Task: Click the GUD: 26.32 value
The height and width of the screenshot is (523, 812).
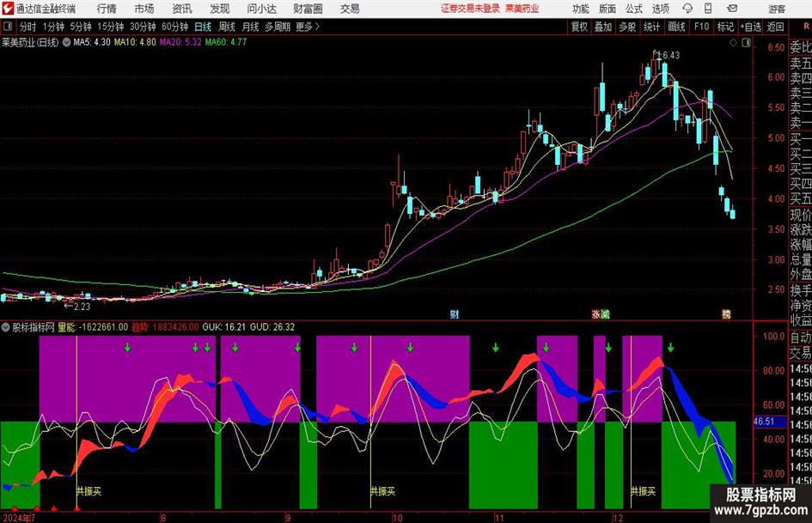Action: [x=272, y=327]
